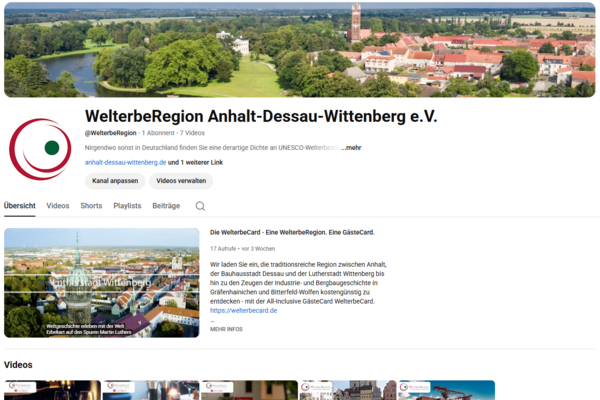Image resolution: width=600 pixels, height=400 pixels.
Task: Click the Kanal anpassen button
Action: click(115, 181)
